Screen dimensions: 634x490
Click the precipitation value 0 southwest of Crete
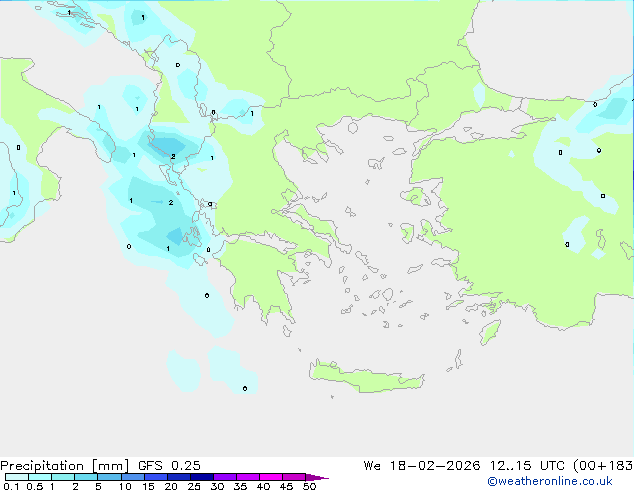click(x=245, y=389)
